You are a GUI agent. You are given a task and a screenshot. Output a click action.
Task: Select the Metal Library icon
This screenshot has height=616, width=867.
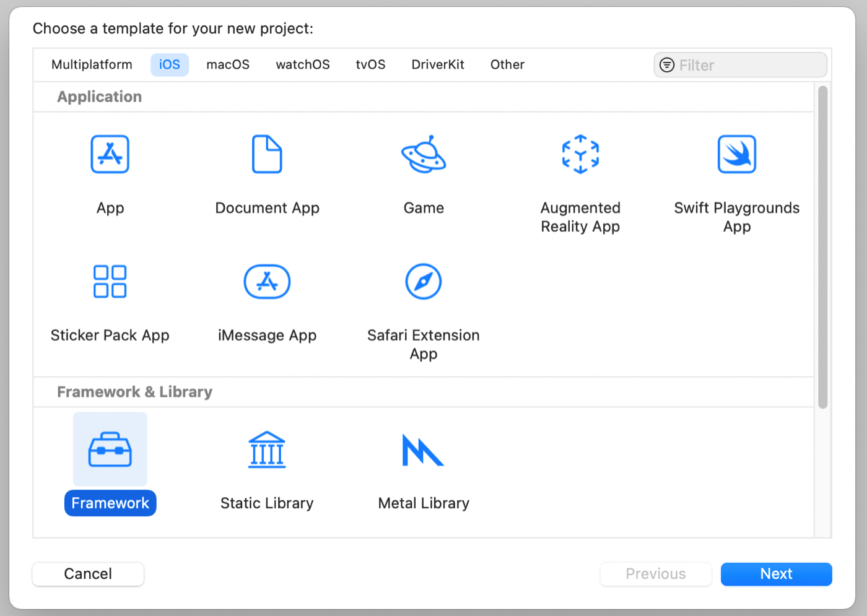click(x=424, y=449)
